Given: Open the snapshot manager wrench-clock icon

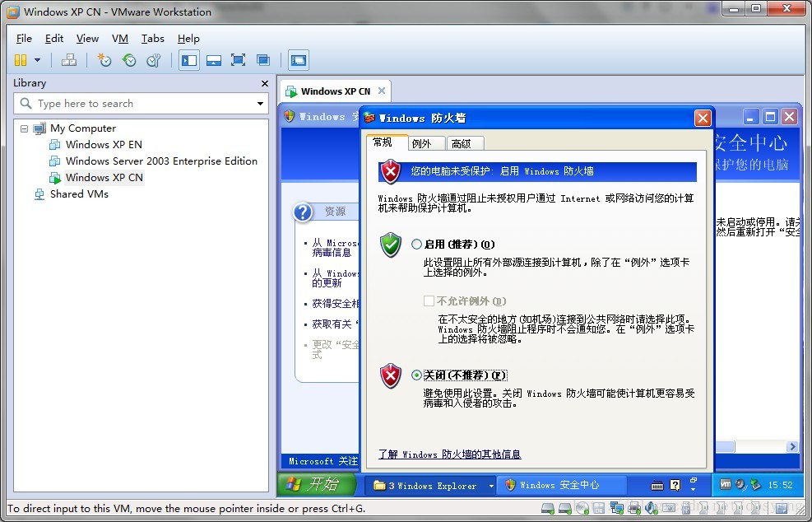Looking at the screenshot, I should point(154,60).
